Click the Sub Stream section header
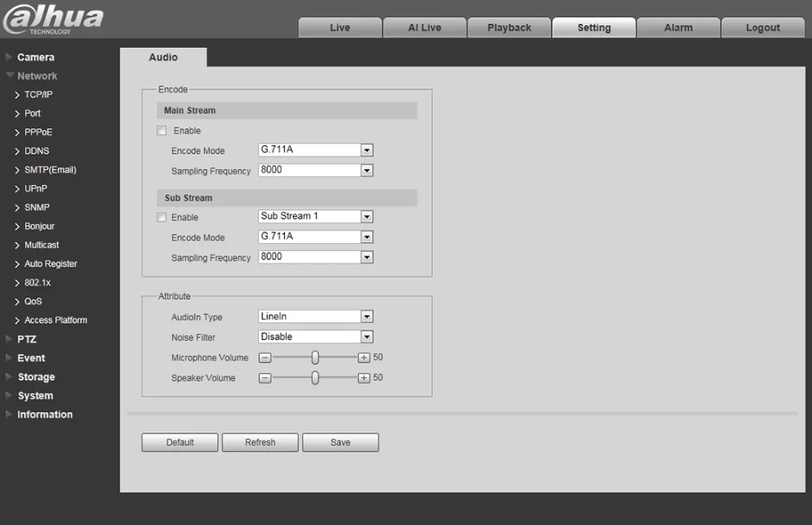The width and height of the screenshot is (812, 525). (x=287, y=198)
